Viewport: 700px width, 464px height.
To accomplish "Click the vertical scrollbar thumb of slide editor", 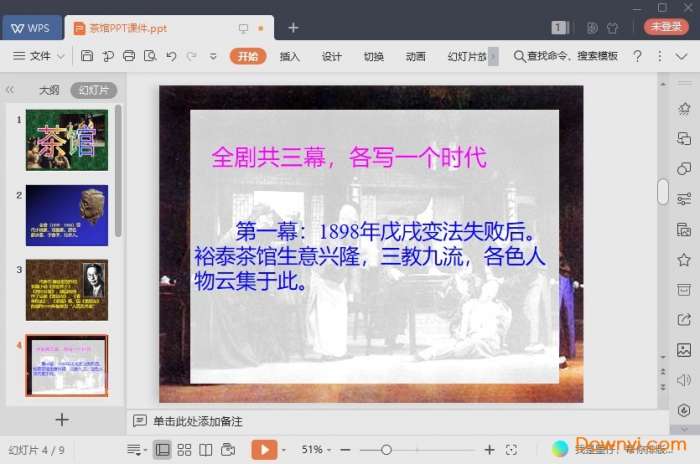I will pos(663,192).
